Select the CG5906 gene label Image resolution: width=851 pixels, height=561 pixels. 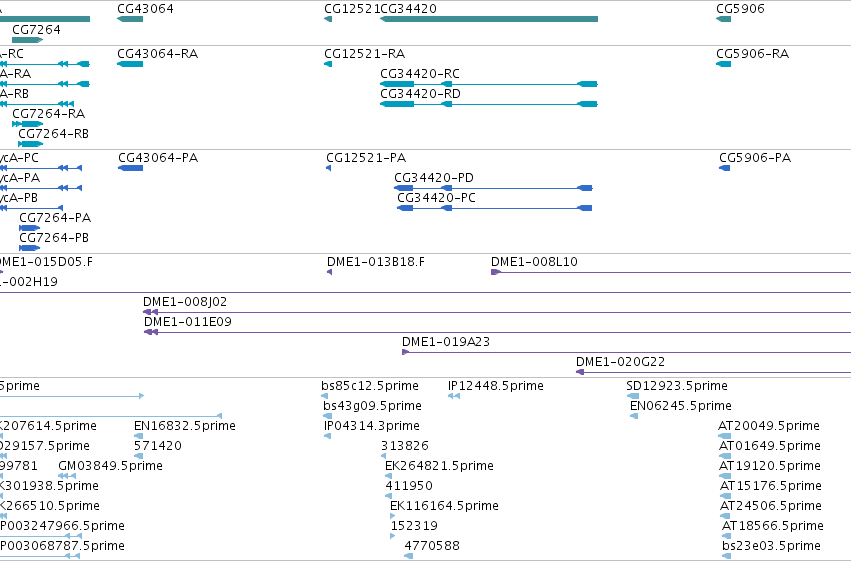point(740,9)
